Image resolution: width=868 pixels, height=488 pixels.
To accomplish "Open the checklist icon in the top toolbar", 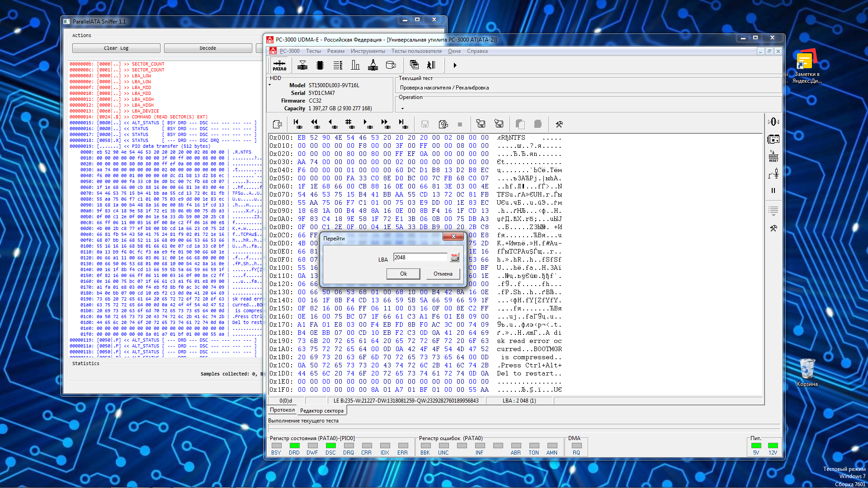I will pos(338,66).
